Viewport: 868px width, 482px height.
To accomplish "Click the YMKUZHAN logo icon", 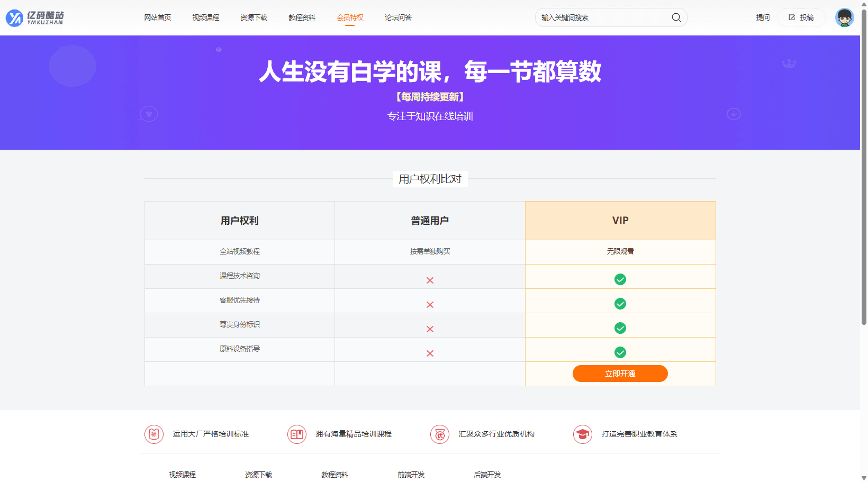I will click(14, 17).
